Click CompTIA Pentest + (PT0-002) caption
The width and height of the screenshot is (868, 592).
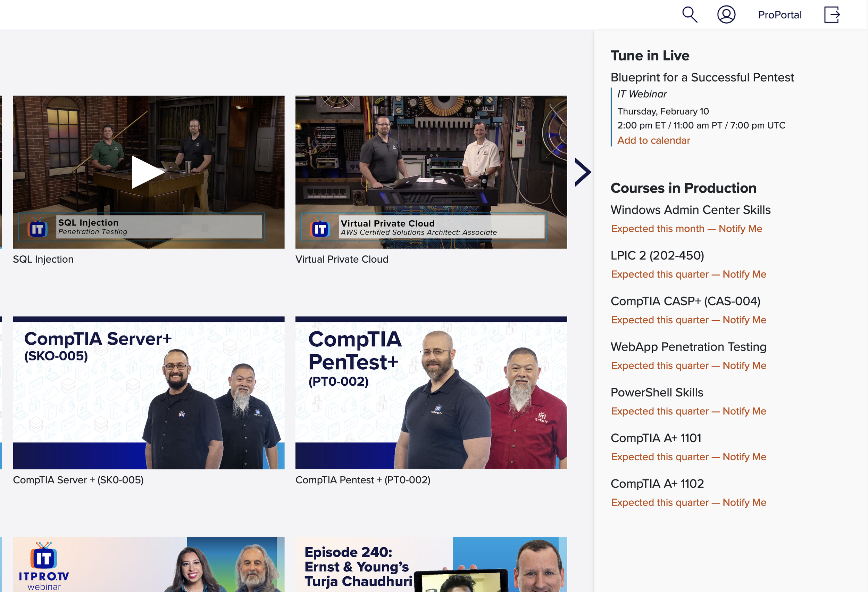click(x=363, y=480)
